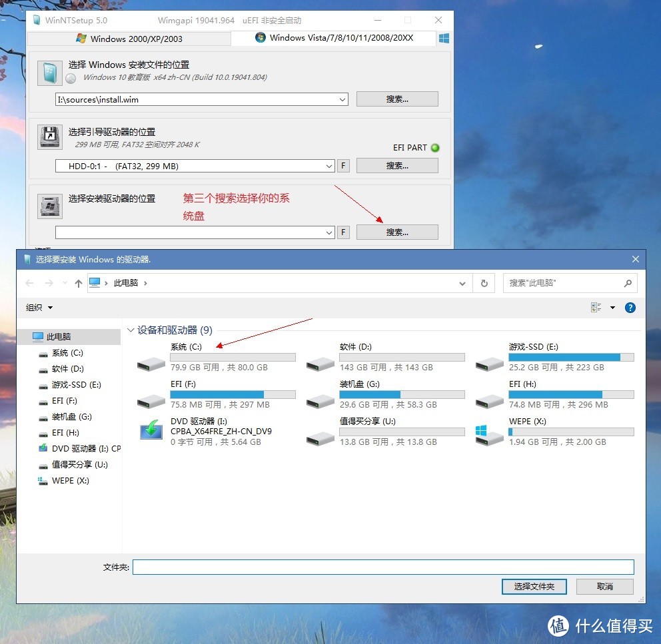661x644 pixels.
Task: Open help with the question mark icon
Action: 630,308
